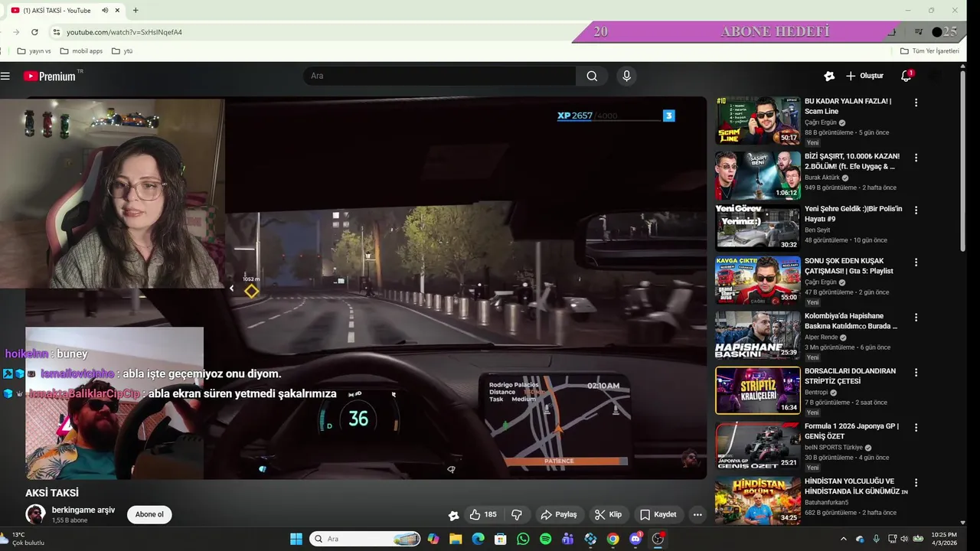Open berkingame arşiv channel name link
The width and height of the screenshot is (980, 551).
click(83, 510)
